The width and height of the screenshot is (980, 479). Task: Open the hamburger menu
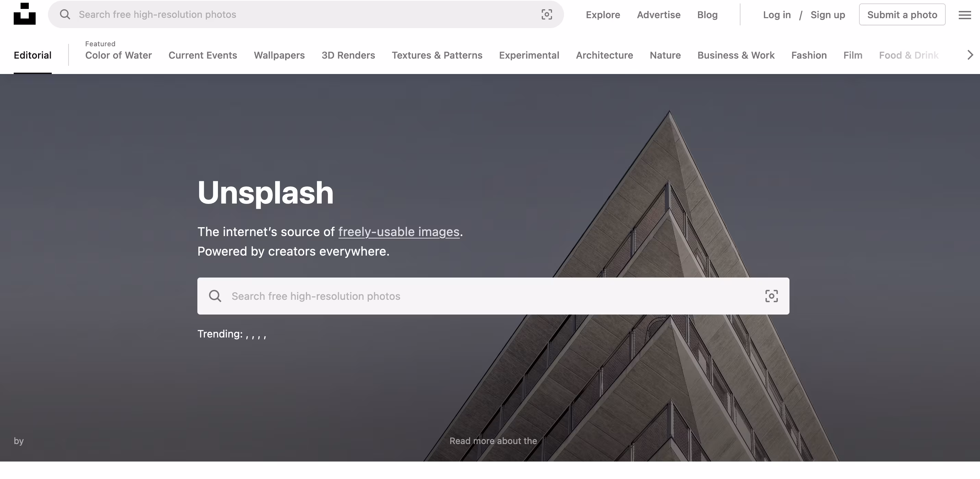tap(964, 15)
